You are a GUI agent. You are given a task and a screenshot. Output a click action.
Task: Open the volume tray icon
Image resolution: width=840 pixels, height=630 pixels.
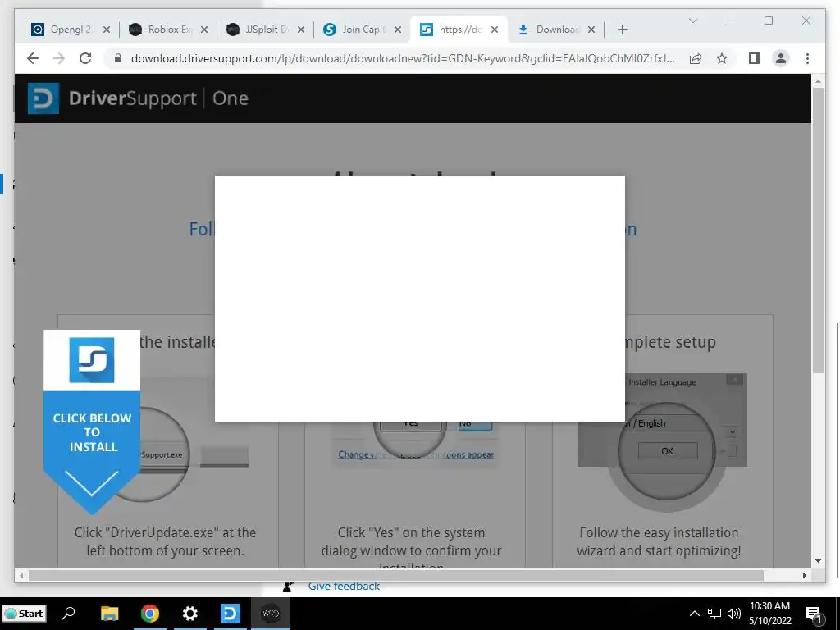(x=734, y=614)
